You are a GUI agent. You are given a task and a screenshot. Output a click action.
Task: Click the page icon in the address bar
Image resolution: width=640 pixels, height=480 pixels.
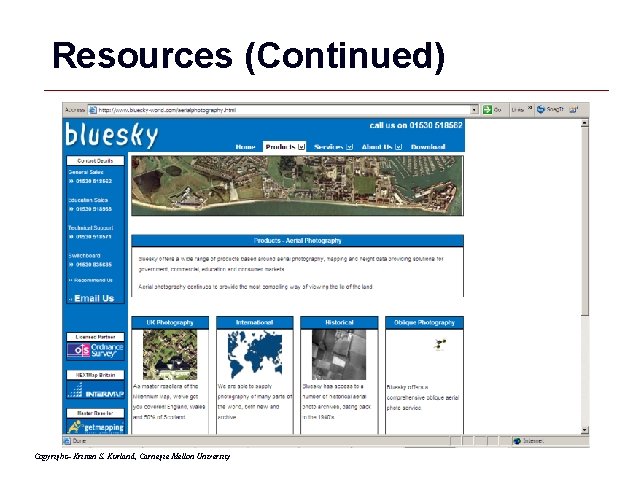point(93,110)
